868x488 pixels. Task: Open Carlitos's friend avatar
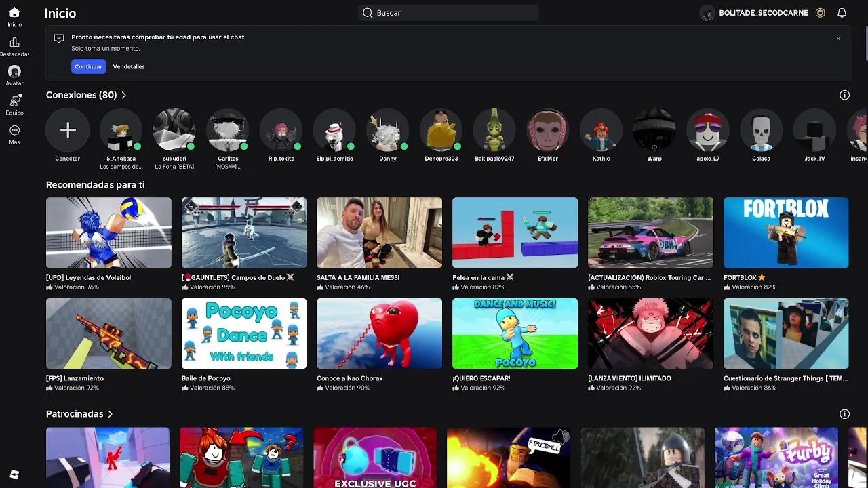tap(228, 130)
